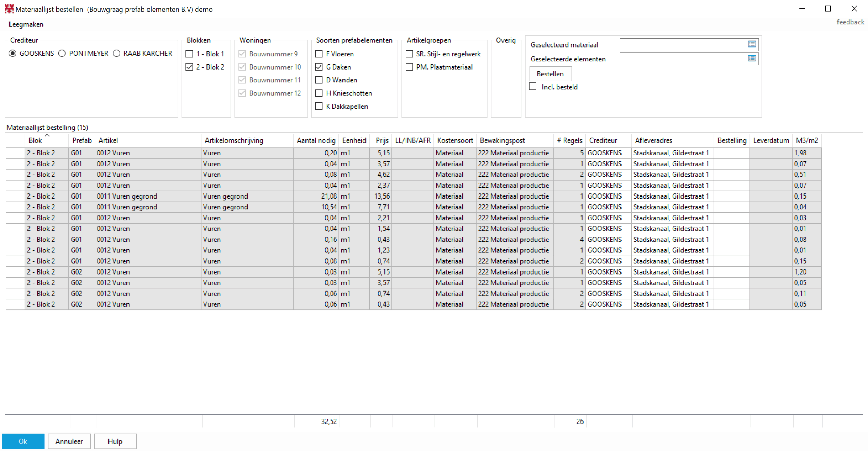Check the Incl. besteld option
Image resolution: width=868 pixels, height=451 pixels.
pyautogui.click(x=533, y=87)
